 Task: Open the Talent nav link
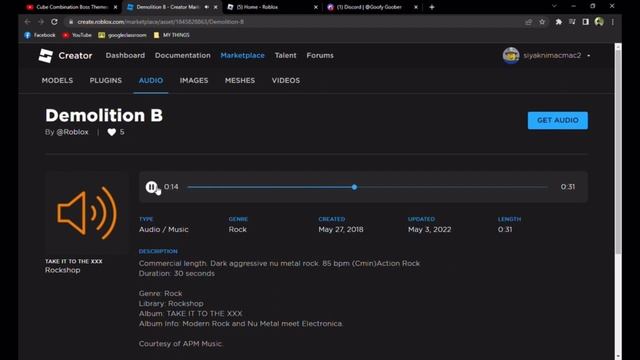pos(285,56)
